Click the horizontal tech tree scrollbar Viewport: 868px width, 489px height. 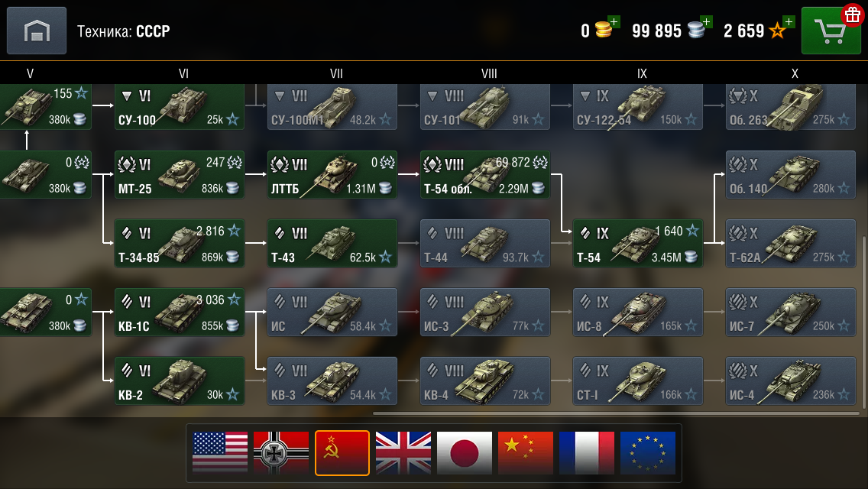point(616,413)
